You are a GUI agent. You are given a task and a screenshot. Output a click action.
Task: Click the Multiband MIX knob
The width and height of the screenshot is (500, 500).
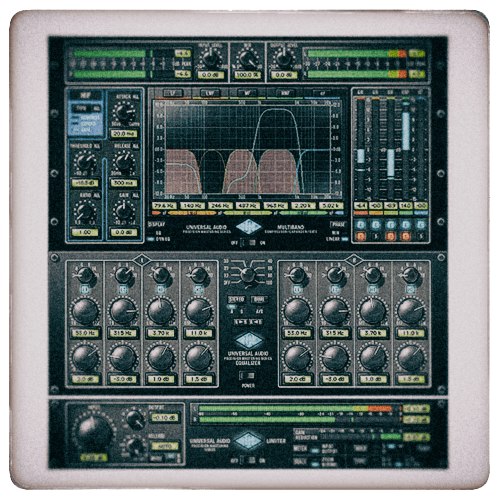(248, 59)
